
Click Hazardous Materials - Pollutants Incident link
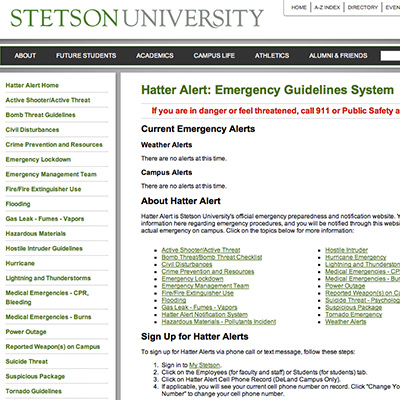click(x=219, y=322)
